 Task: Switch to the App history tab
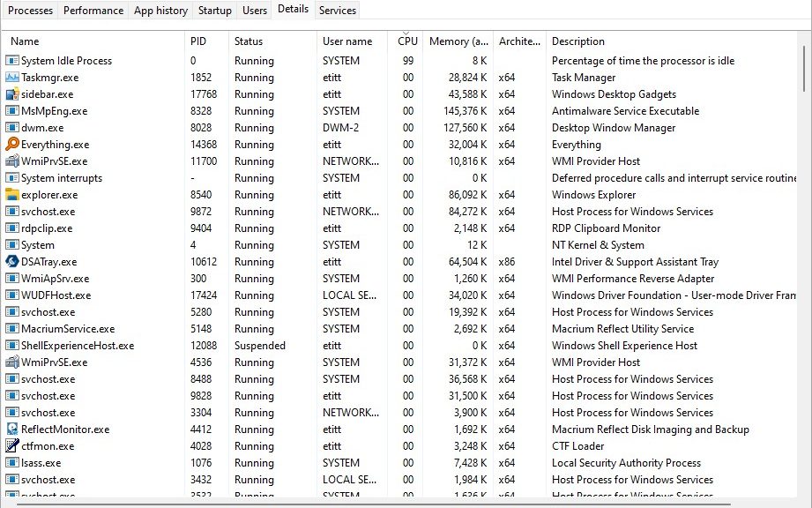[160, 11]
